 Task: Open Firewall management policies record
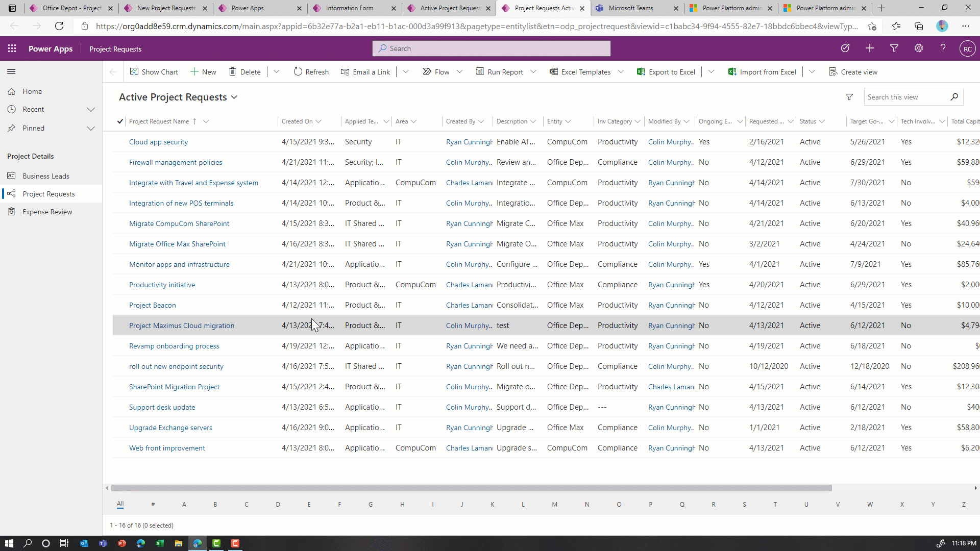point(176,162)
